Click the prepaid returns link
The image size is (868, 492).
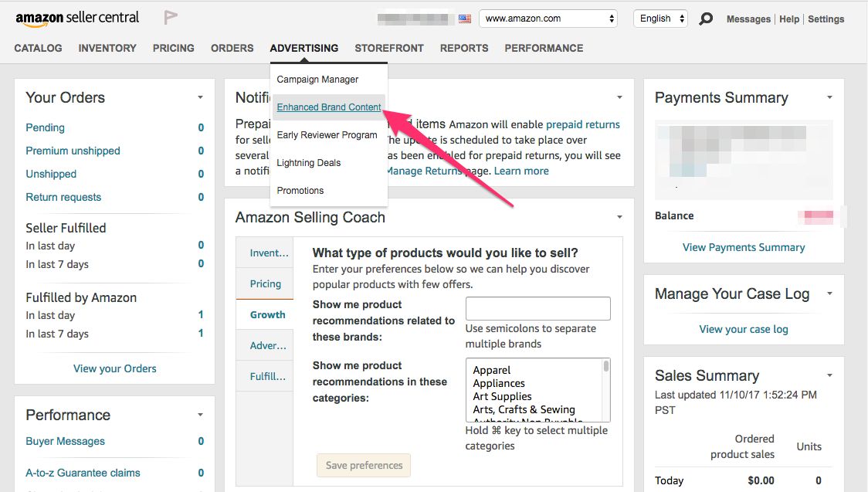(x=583, y=124)
